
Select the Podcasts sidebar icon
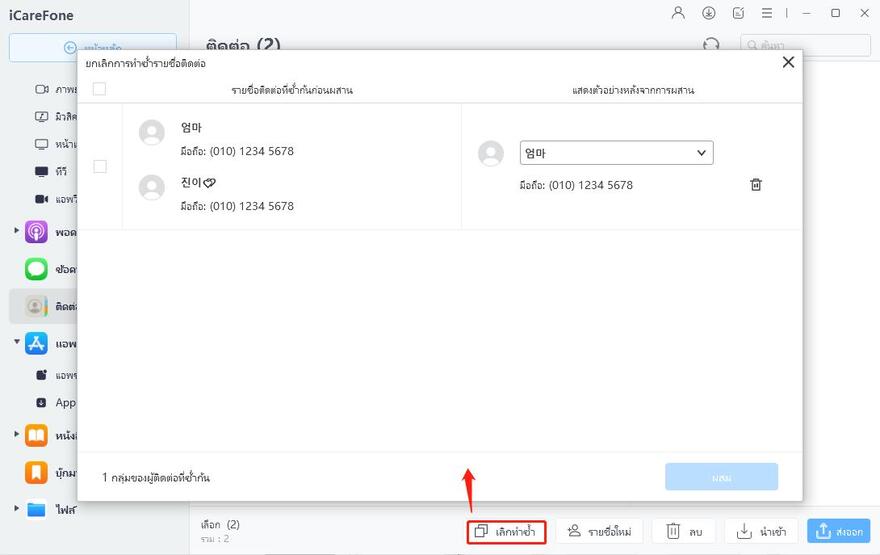click(36, 232)
